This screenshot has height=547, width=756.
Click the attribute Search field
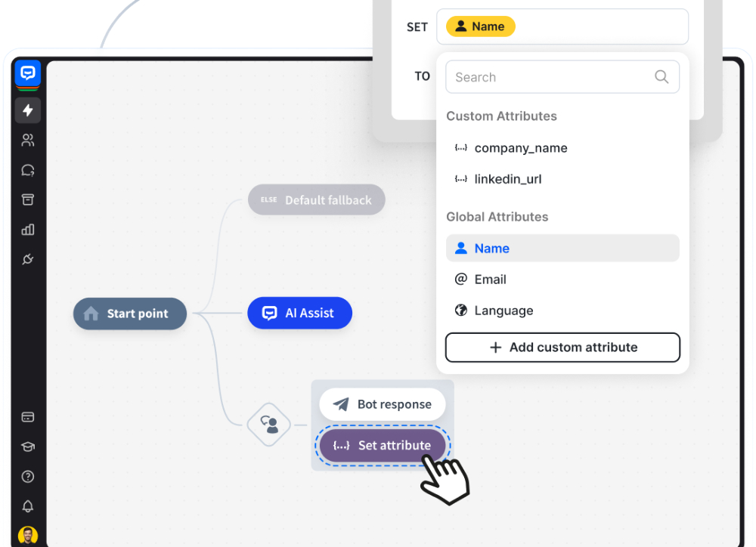(552, 77)
